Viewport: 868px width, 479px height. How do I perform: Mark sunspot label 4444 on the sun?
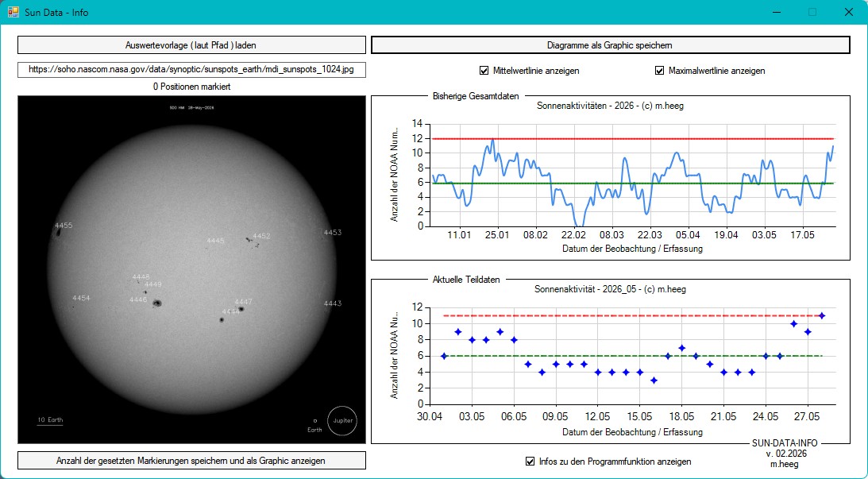click(x=231, y=311)
